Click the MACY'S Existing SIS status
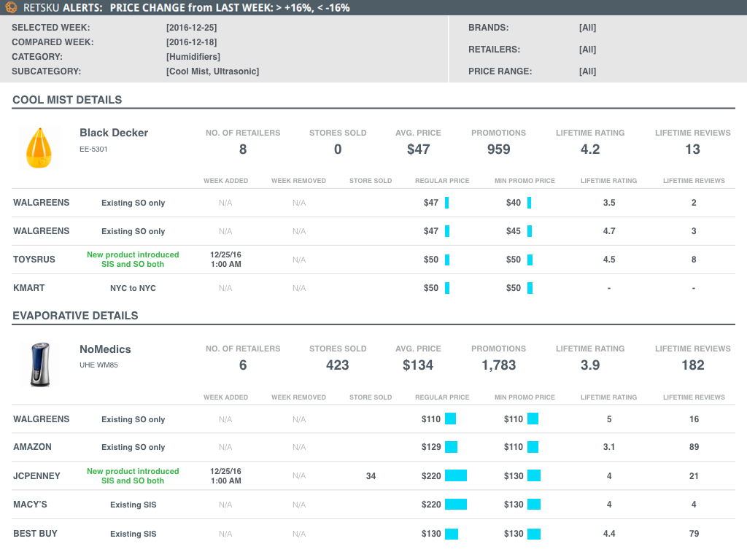This screenshot has height=560, width=747. (x=133, y=505)
